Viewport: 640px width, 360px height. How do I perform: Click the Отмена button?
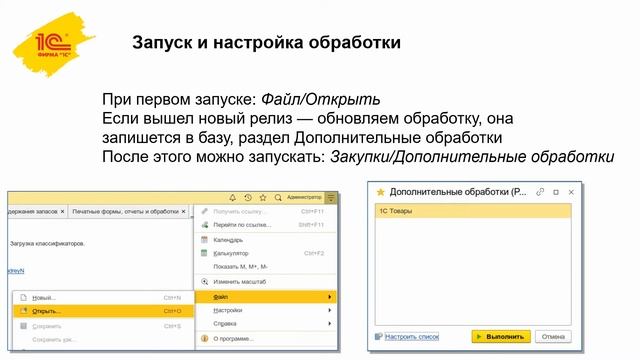pyautogui.click(x=553, y=337)
